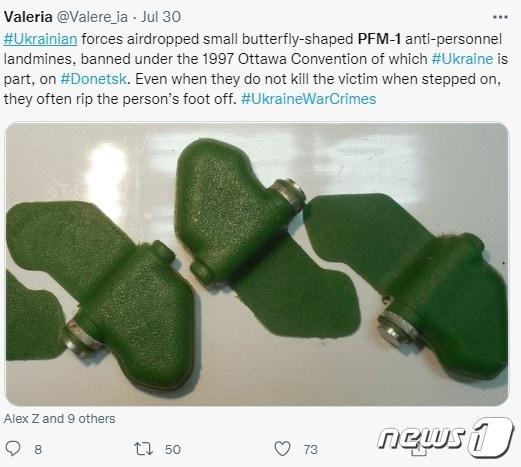Click the like count 73

coord(310,449)
